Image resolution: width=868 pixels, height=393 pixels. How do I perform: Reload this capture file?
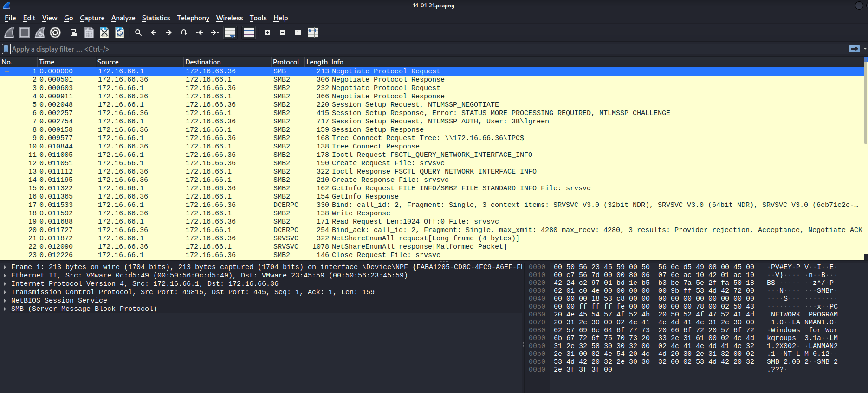120,32
